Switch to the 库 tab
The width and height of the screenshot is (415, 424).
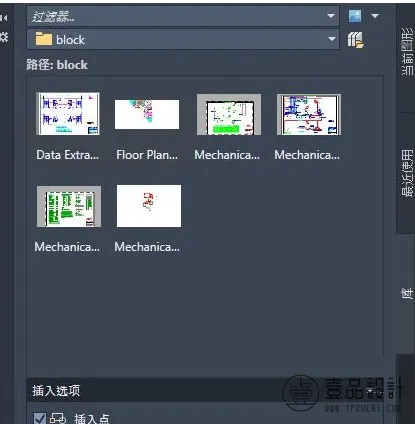pyautogui.click(x=407, y=293)
